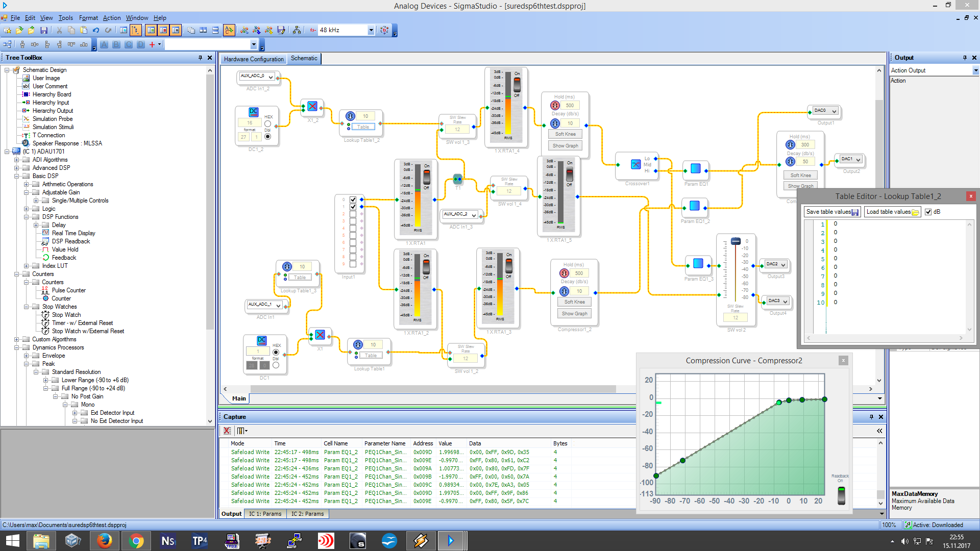Image resolution: width=980 pixels, height=551 pixels.
Task: Click the hierarchy network diagram toolbar icon
Action: 297,31
